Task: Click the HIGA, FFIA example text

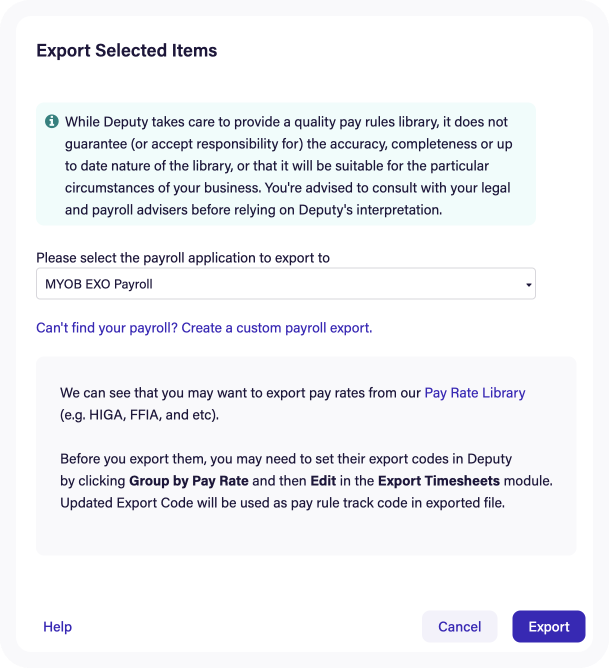Action: tap(139, 415)
